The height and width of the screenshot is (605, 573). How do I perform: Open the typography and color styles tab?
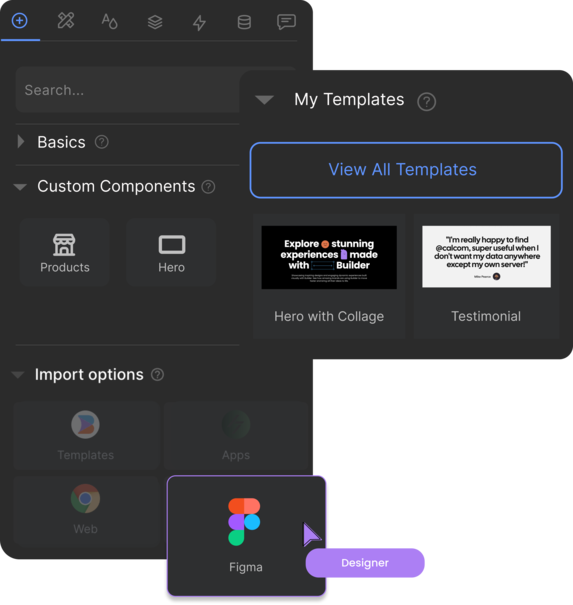[x=110, y=21]
